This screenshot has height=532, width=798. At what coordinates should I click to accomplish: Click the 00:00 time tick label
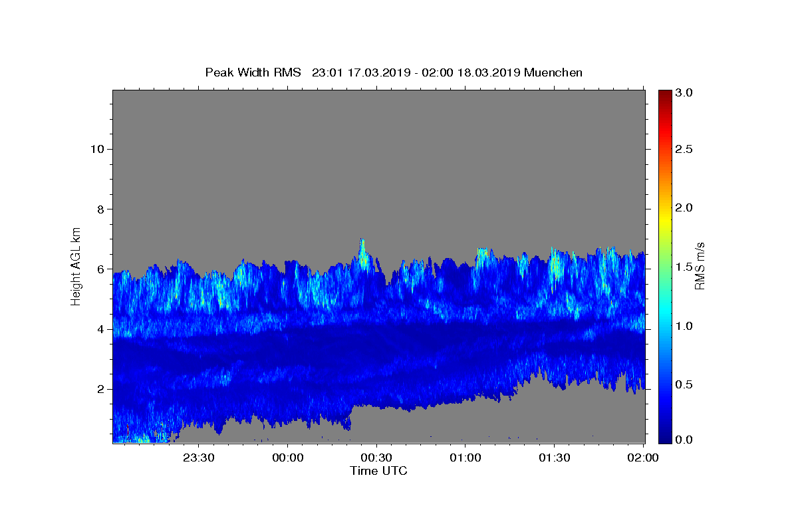[x=287, y=458]
